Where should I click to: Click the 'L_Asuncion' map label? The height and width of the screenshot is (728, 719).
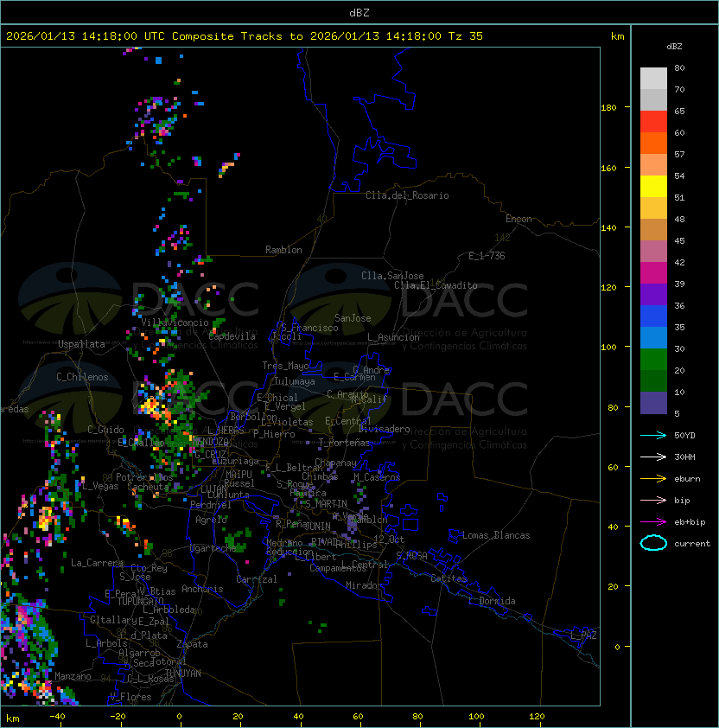point(393,337)
